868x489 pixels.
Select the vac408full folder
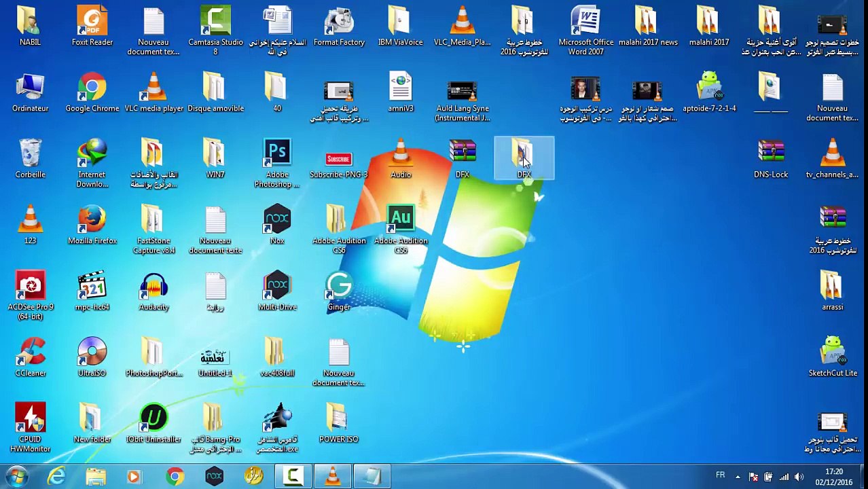tap(277, 357)
